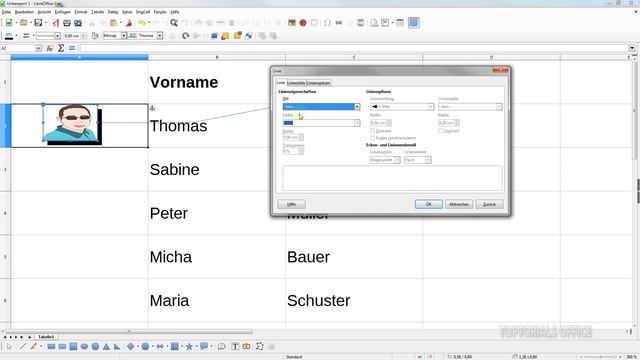This screenshot has height=360, width=640.
Task: Select the Tabelle1 sheet tab
Action: (x=46, y=337)
